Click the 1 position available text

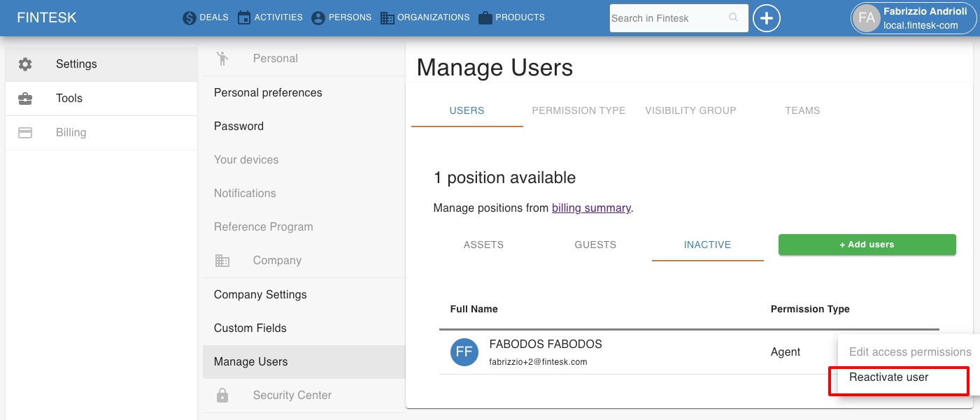point(504,178)
